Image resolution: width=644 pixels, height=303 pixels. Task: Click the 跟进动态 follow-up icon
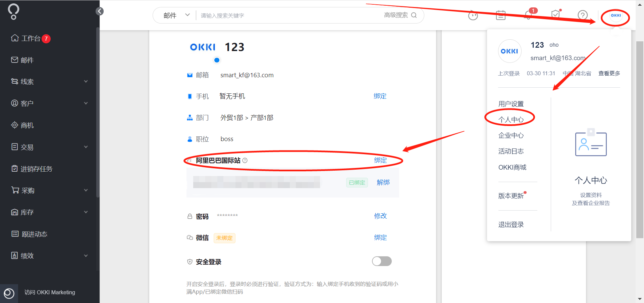point(15,234)
